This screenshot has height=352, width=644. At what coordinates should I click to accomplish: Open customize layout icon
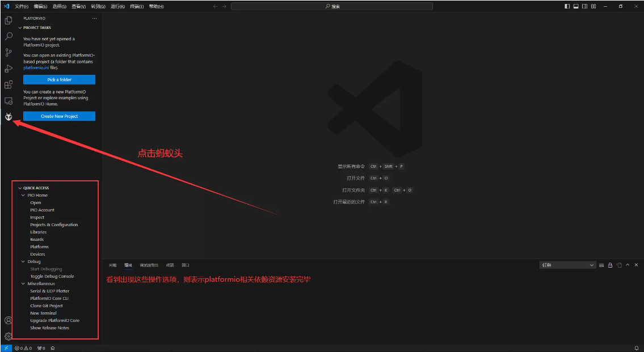[594, 6]
